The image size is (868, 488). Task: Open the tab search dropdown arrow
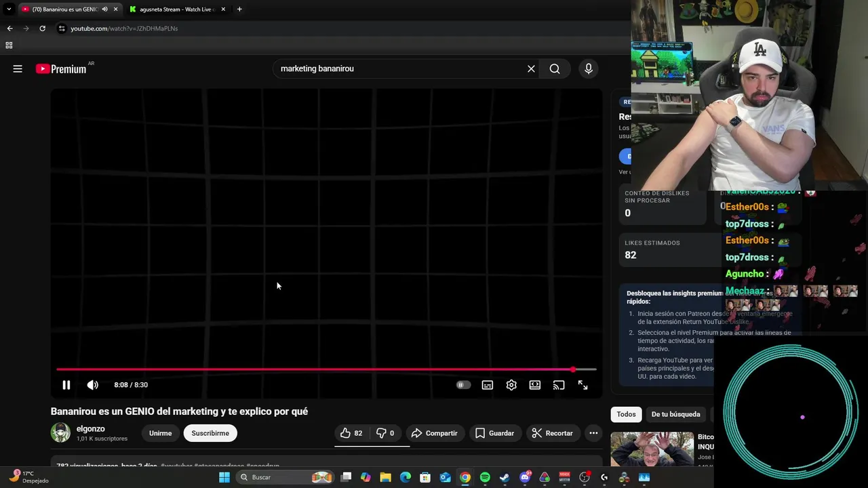tap(9, 9)
